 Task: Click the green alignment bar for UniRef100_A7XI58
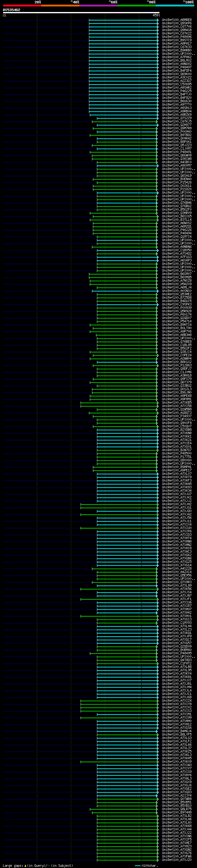click(x=119, y=406)
